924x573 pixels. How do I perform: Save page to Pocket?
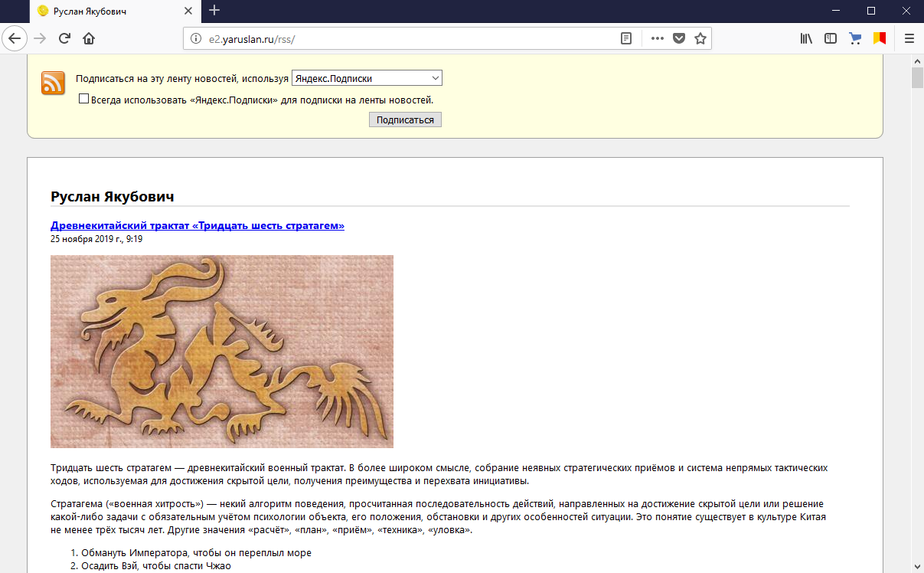coord(678,38)
